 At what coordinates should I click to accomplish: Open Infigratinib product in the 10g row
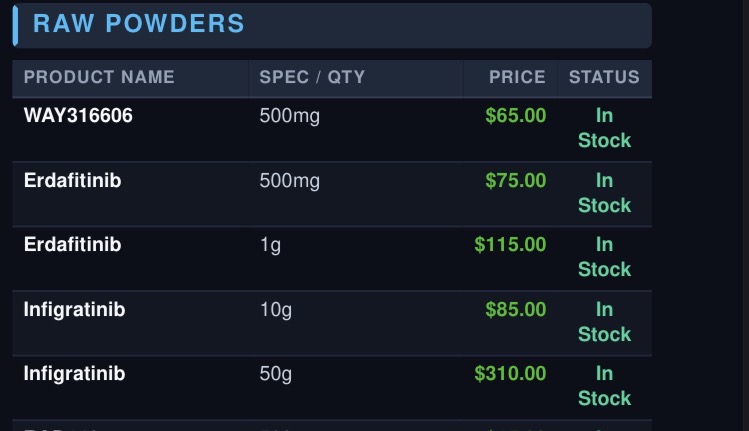pyautogui.click(x=75, y=310)
